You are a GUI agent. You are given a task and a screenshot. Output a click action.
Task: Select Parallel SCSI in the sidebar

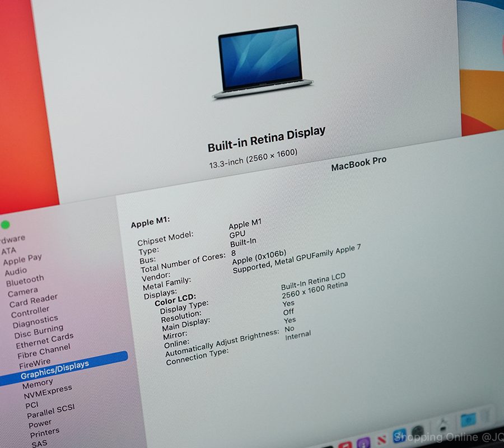(51, 411)
